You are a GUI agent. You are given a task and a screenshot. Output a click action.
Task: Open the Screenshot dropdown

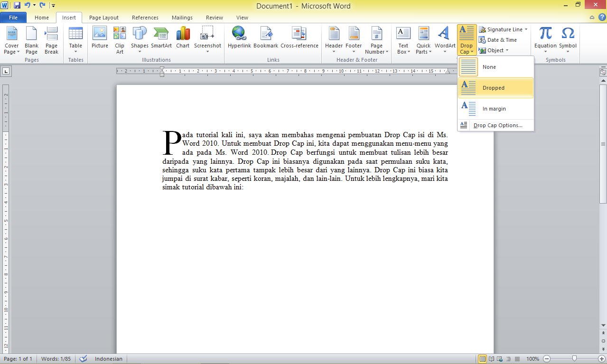coord(207,40)
